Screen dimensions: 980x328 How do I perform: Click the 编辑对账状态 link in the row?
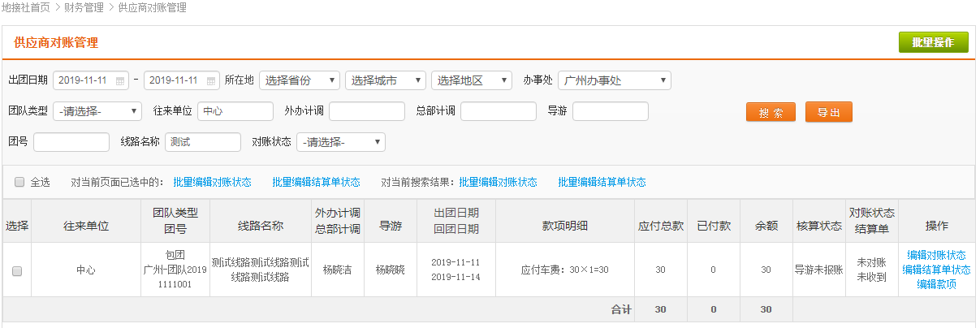(x=936, y=255)
